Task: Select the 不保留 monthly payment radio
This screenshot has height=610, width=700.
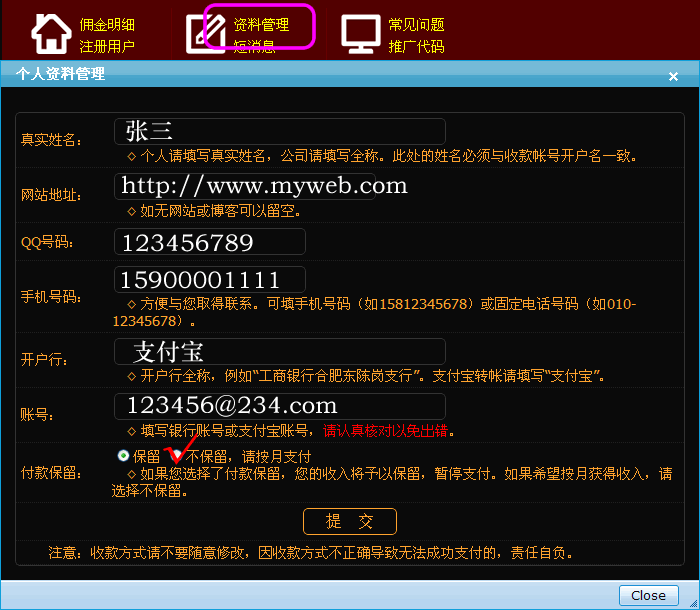Action: pyautogui.click(x=176, y=455)
